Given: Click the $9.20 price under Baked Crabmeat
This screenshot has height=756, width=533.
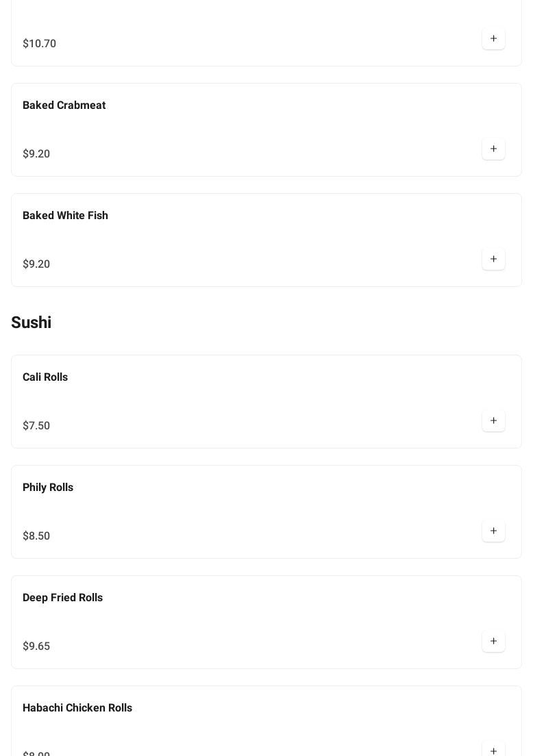Looking at the screenshot, I should (36, 154).
